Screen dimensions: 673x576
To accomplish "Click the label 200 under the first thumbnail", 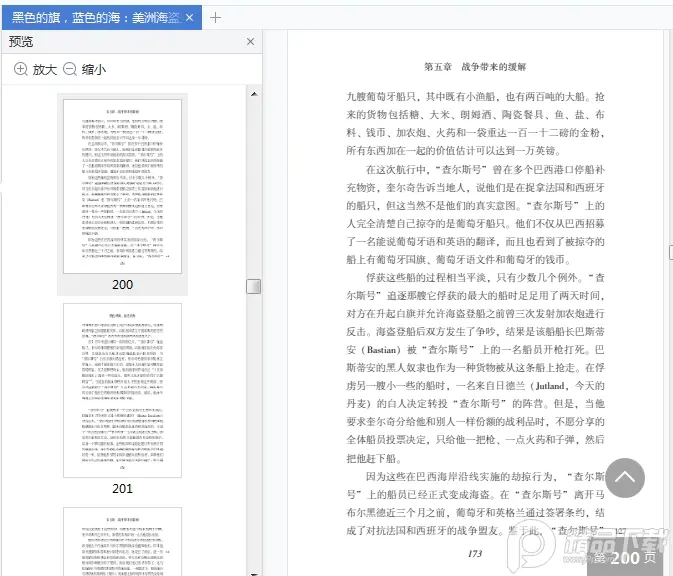I will (x=122, y=285).
